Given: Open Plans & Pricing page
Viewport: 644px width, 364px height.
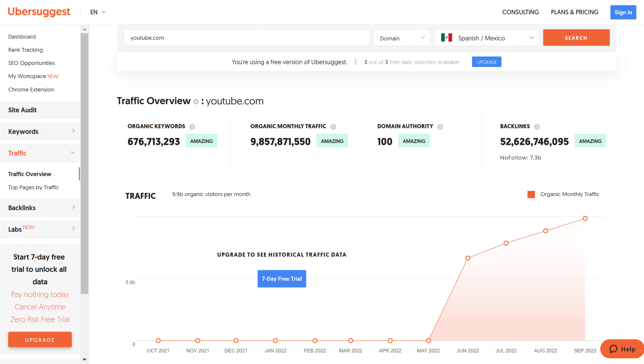Looking at the screenshot, I should [x=575, y=12].
